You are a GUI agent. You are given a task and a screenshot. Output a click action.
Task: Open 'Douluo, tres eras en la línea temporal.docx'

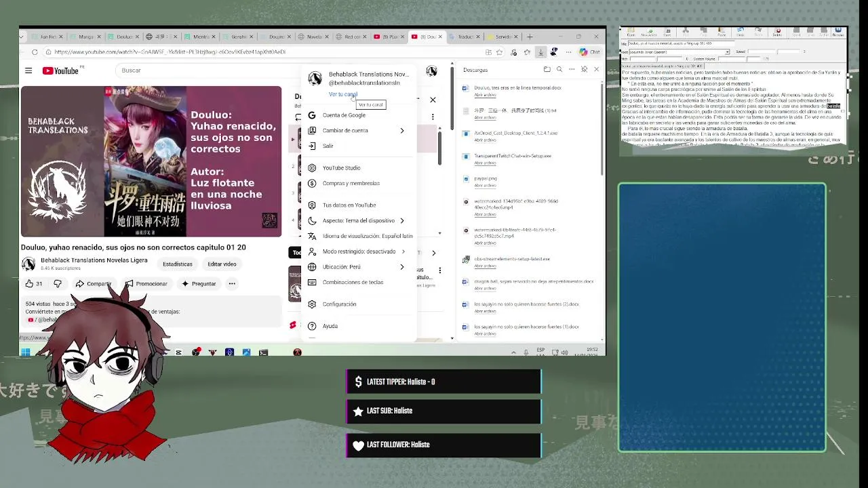[517, 88]
